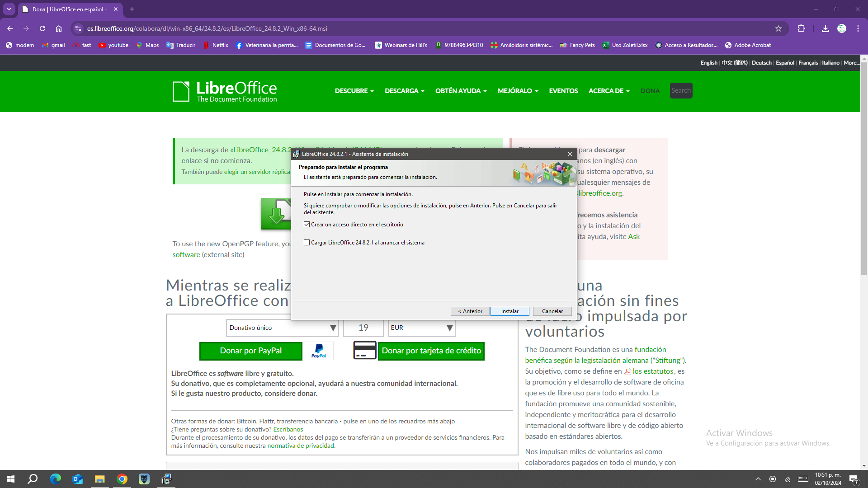The width and height of the screenshot is (868, 488).
Task: Close the installer dialog with X
Action: [570, 154]
